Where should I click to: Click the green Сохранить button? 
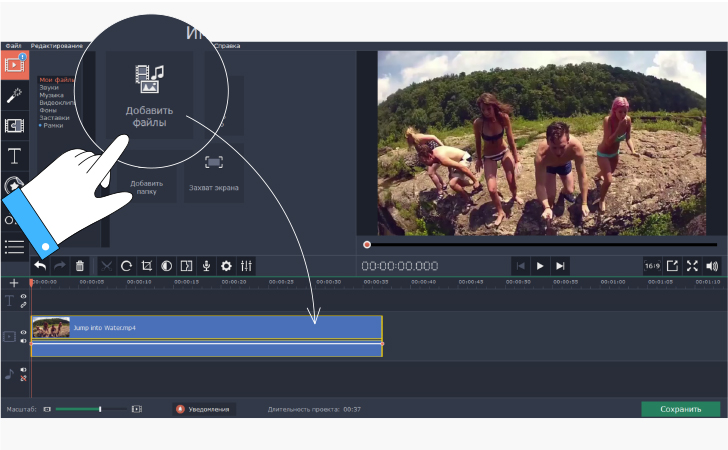(x=680, y=409)
